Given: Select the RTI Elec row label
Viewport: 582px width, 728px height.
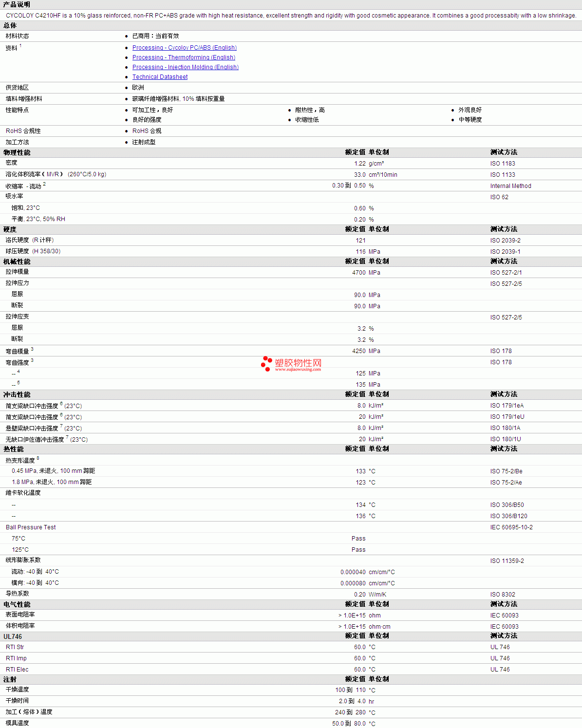Looking at the screenshot, I should (x=17, y=670).
